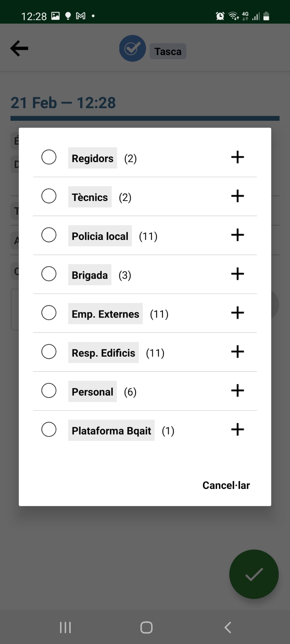Click the Cancel·lar button
This screenshot has width=290, height=644.
(226, 485)
